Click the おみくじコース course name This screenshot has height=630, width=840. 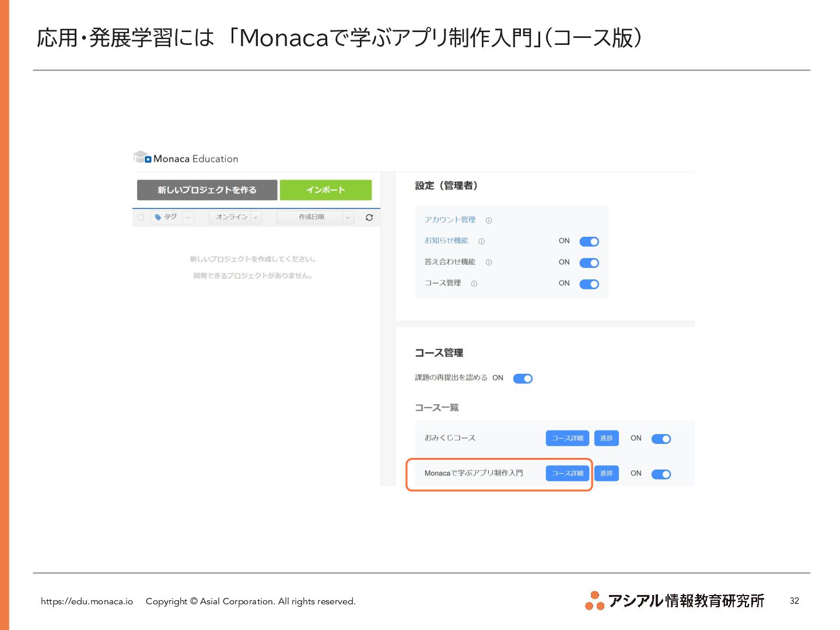[450, 438]
